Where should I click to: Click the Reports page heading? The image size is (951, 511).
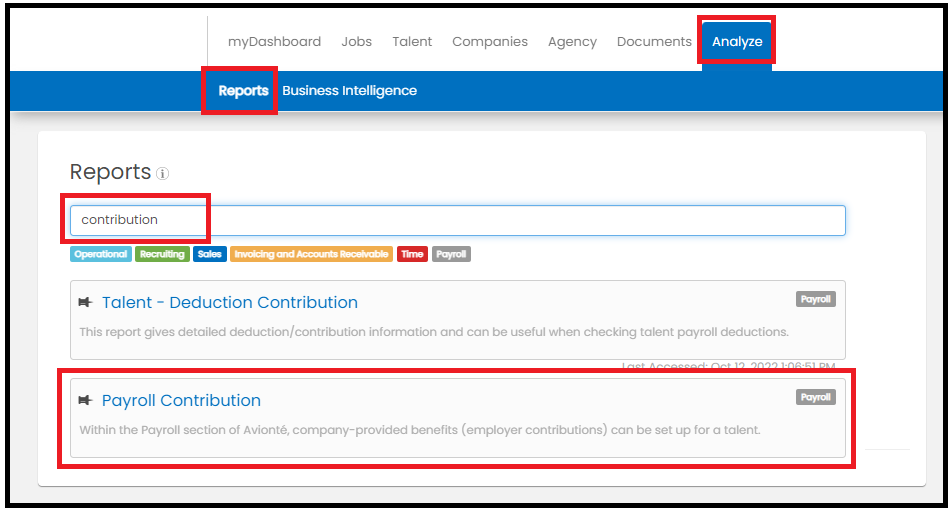[110, 172]
